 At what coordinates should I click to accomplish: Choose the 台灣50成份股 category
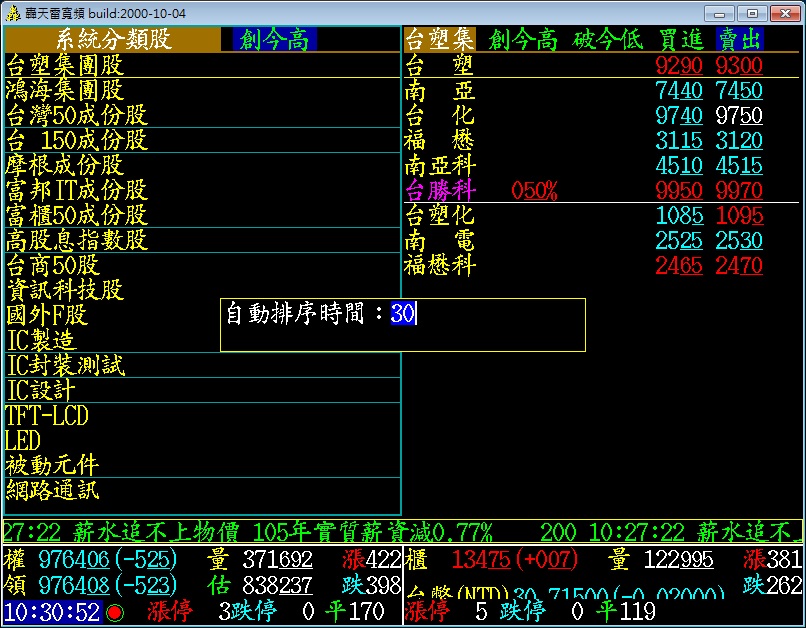pos(77,115)
